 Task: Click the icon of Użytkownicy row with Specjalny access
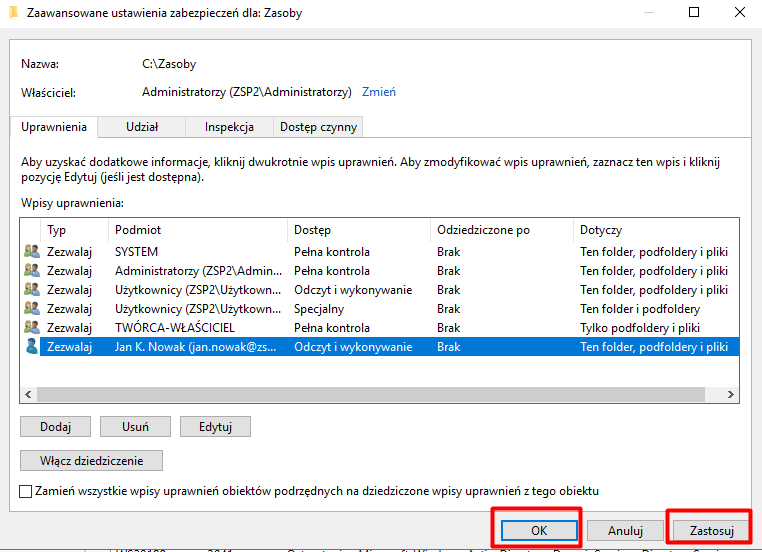[31, 309]
